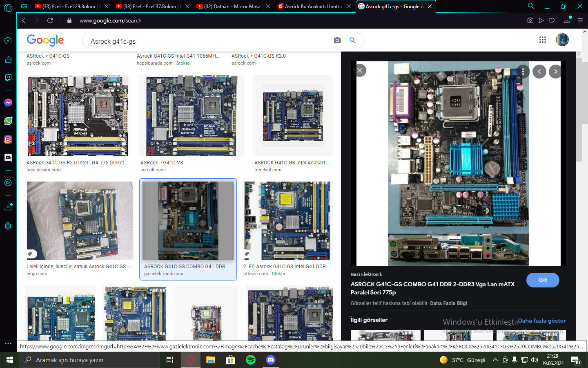Screen dimensions: 588x368
Task: Go back to previous page
Action: pyautogui.click(x=24, y=20)
